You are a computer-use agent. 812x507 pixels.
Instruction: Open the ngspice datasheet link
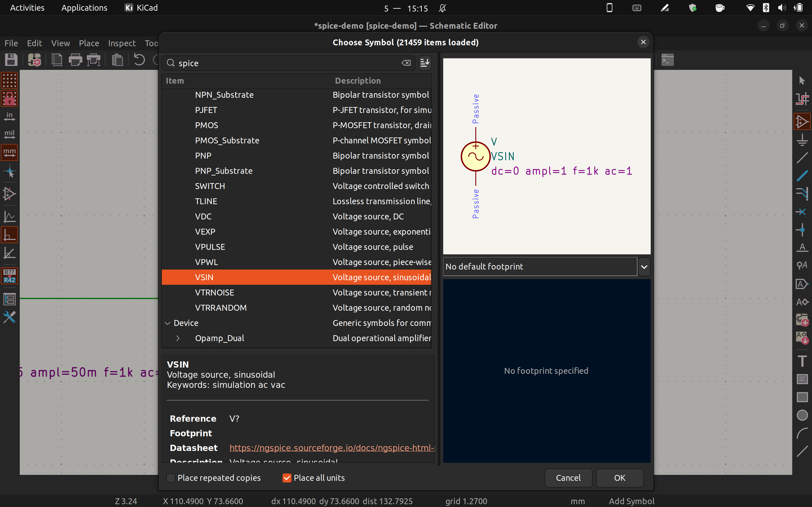point(332,448)
